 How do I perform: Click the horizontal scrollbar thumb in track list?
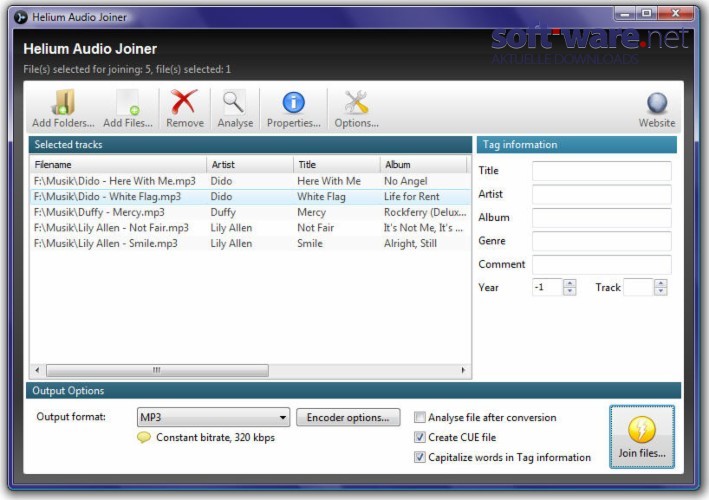(157, 370)
